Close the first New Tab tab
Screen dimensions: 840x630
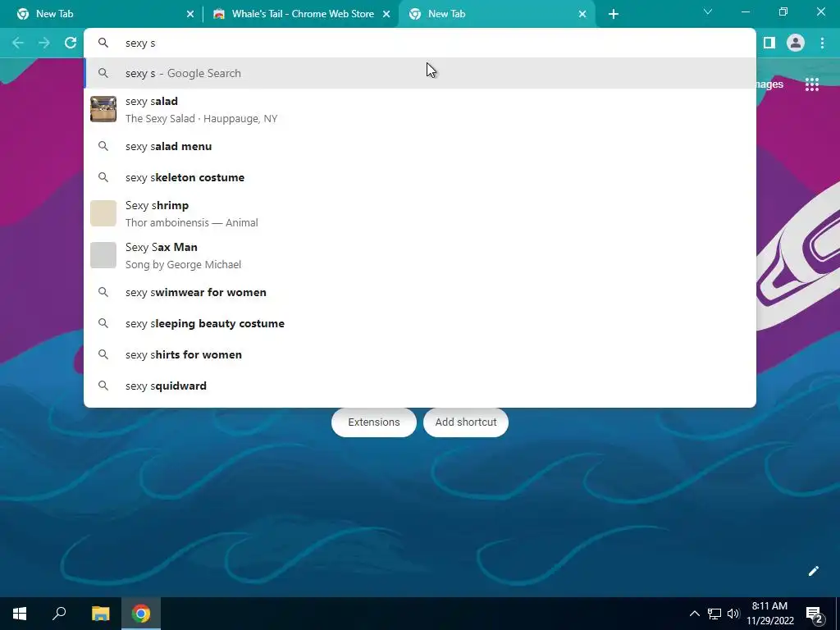click(190, 14)
